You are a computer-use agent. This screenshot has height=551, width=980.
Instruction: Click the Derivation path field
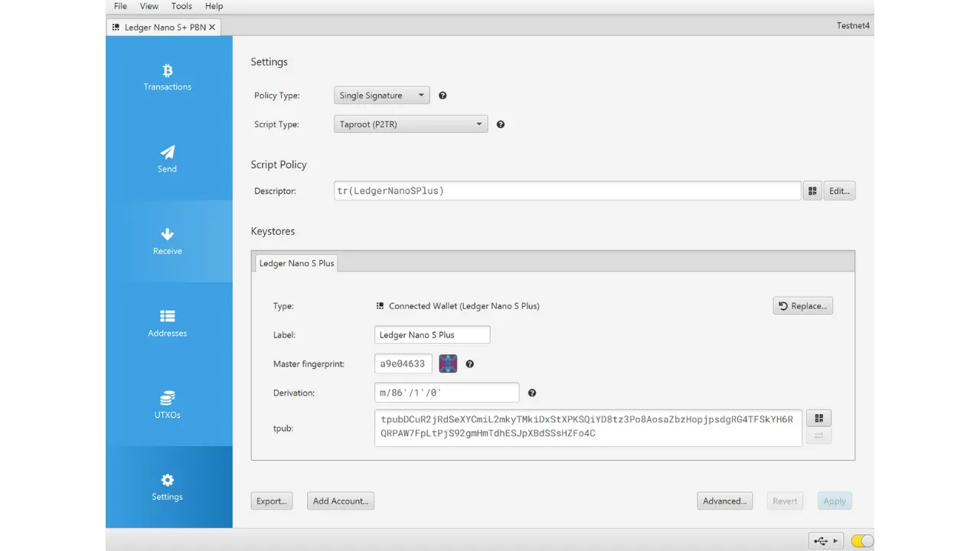tap(447, 393)
